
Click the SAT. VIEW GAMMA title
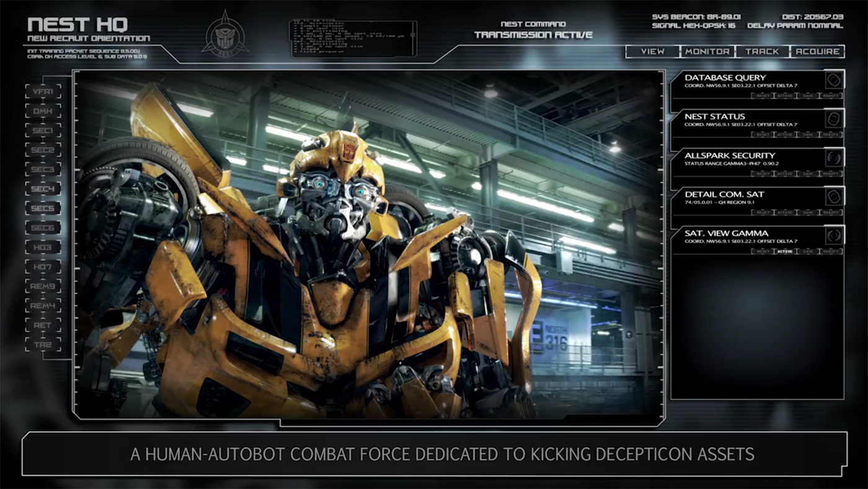click(x=727, y=233)
